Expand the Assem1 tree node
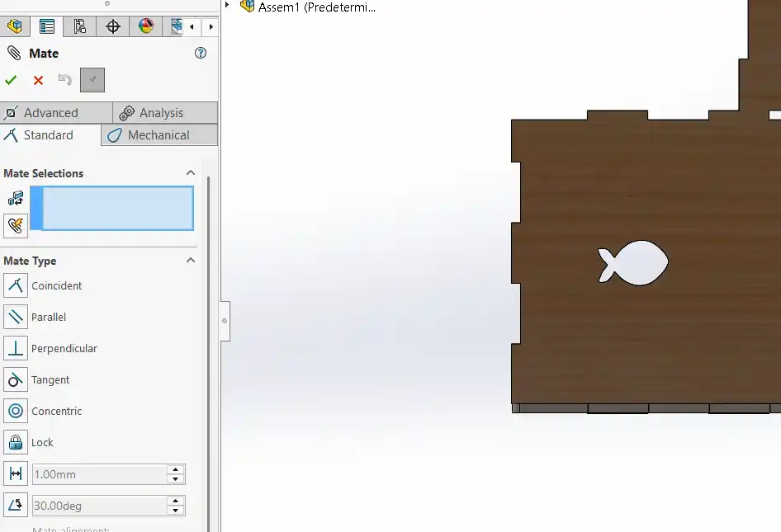Viewport: 781px width, 532px height. pyautogui.click(x=227, y=3)
